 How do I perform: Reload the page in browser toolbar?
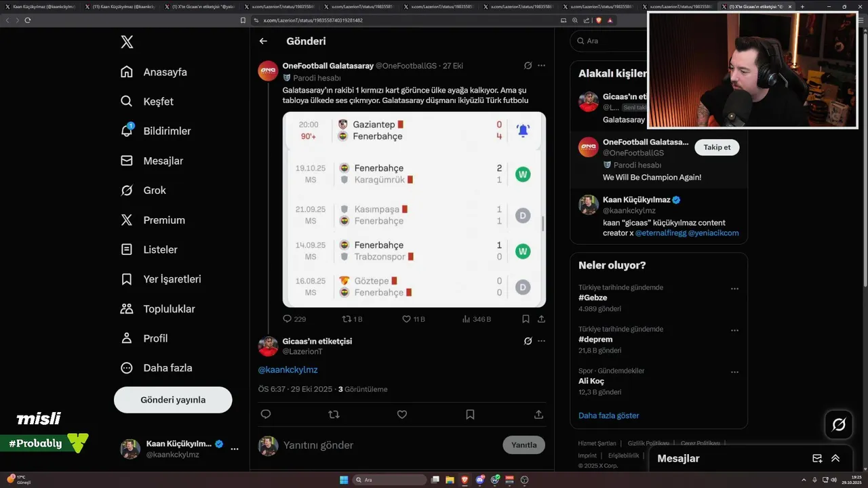pos(28,20)
